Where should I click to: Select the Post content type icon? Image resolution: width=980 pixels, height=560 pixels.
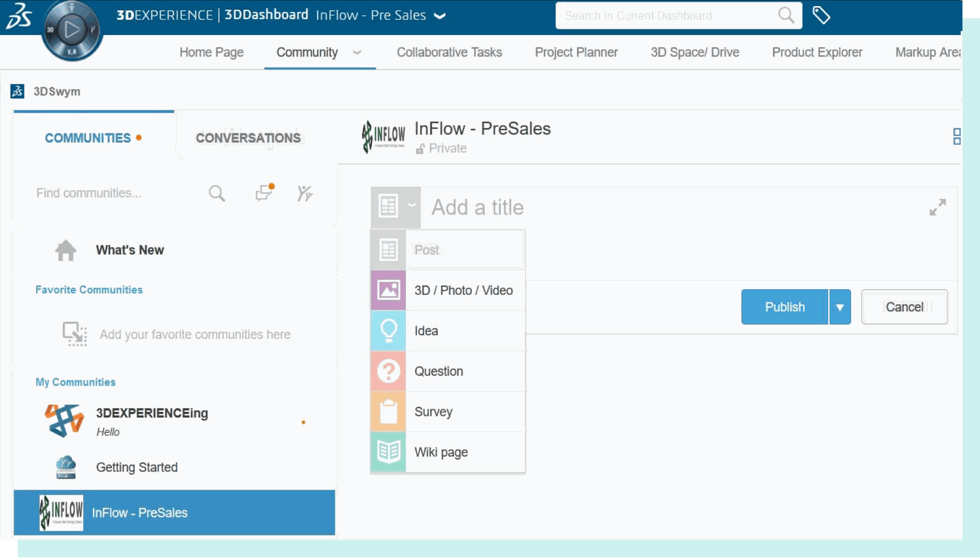point(388,249)
